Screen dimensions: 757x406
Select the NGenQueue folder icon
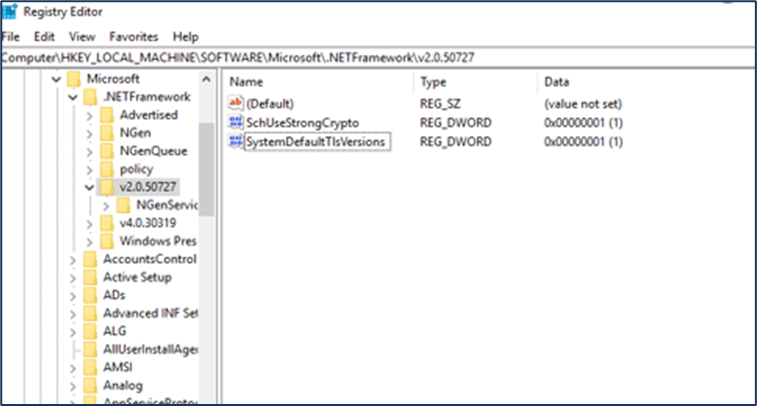pyautogui.click(x=107, y=151)
